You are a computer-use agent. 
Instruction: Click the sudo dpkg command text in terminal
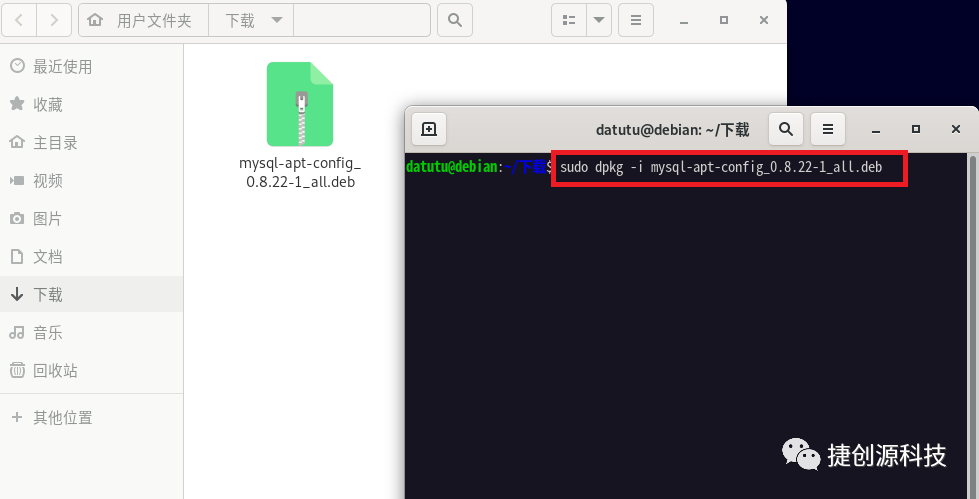pos(721,167)
